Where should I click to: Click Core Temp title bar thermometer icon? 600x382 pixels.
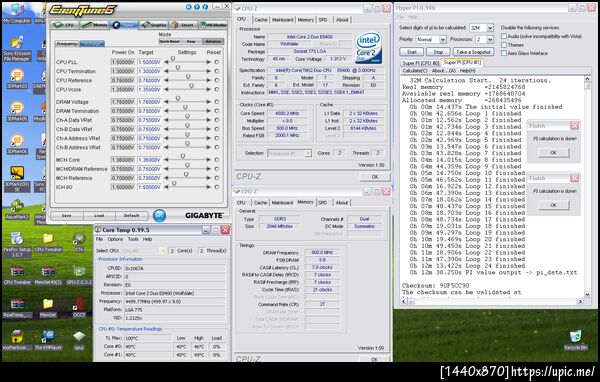click(x=98, y=230)
